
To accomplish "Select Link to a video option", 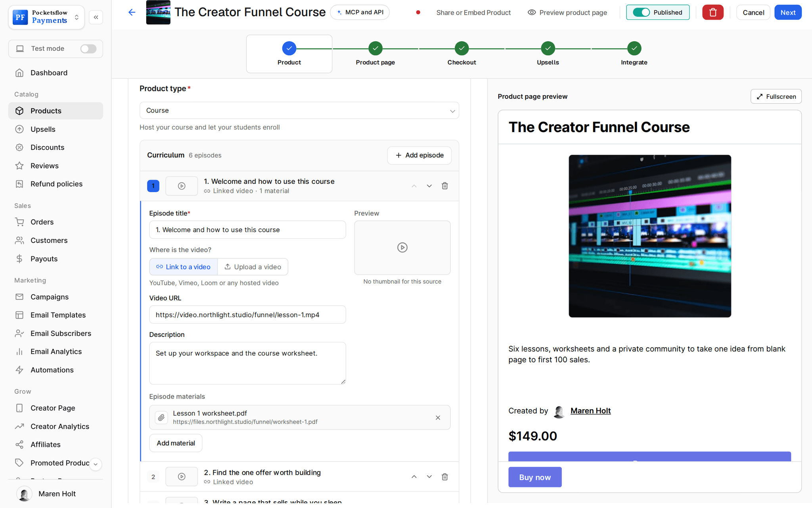I will (184, 267).
